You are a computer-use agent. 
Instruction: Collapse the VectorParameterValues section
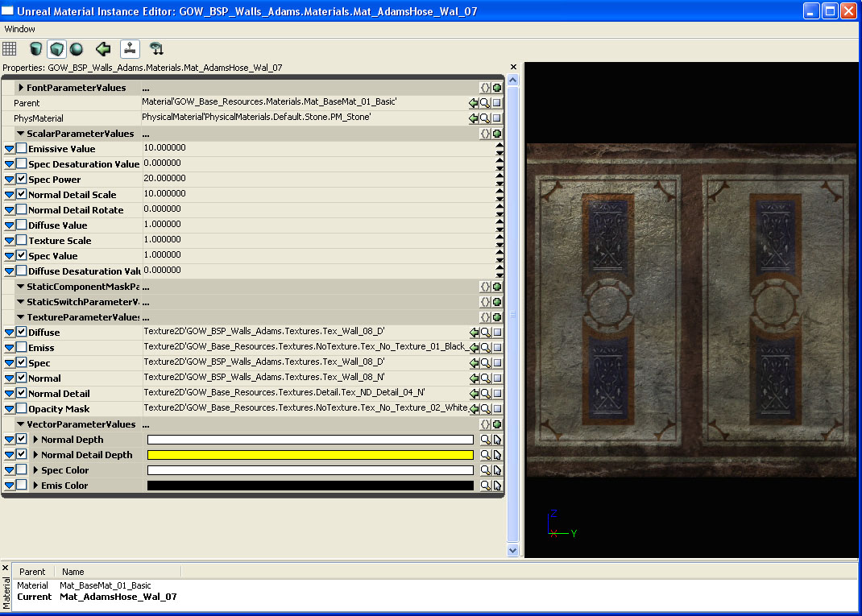point(21,424)
